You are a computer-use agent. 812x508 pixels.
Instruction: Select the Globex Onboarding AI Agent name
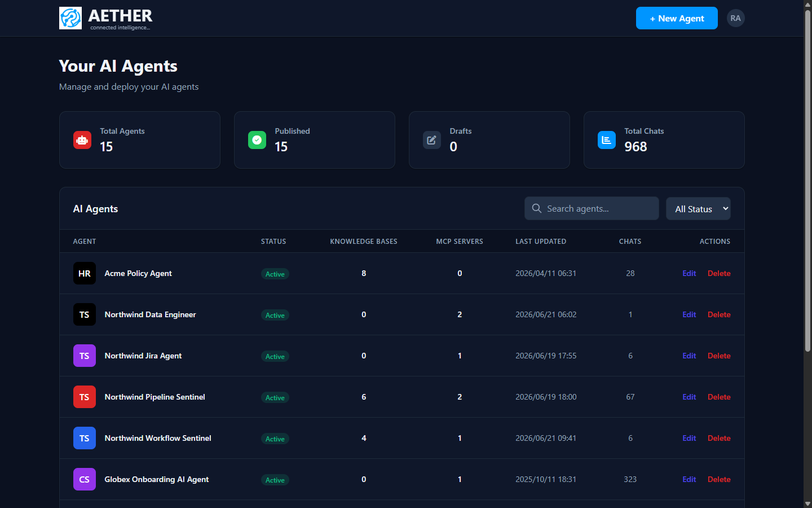[157, 479]
